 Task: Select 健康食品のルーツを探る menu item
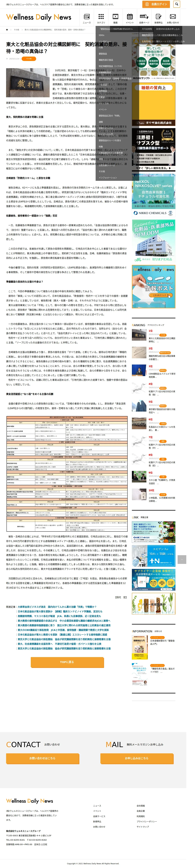pyautogui.click(x=110, y=141)
